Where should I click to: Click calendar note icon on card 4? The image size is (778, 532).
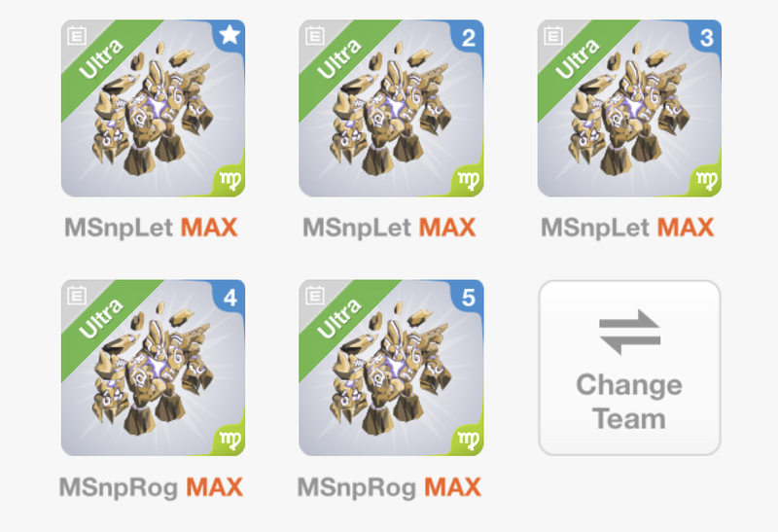pyautogui.click(x=77, y=296)
